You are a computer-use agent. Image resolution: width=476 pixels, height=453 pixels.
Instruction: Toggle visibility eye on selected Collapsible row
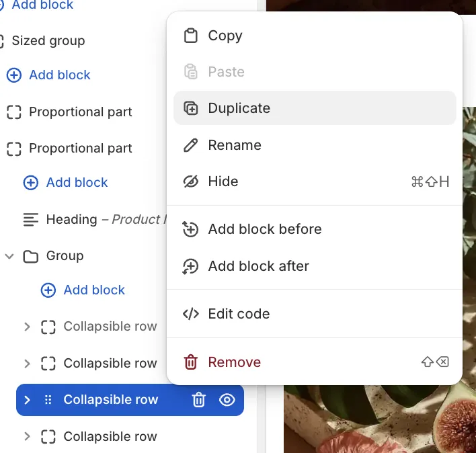pos(227,400)
